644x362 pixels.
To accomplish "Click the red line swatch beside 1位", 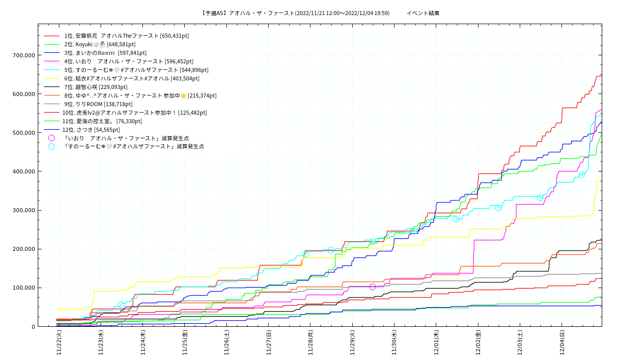I will [x=52, y=36].
